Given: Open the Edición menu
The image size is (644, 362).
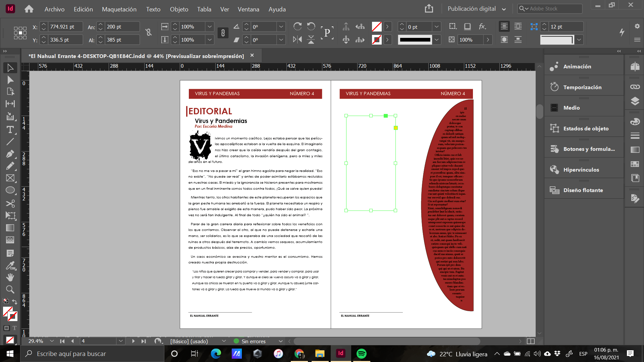Looking at the screenshot, I should 83,9.
